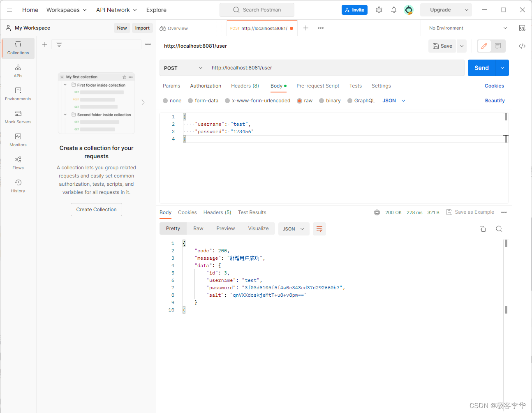Open a new request tab with plus
Viewport: 532px width, 413px height.
point(306,28)
